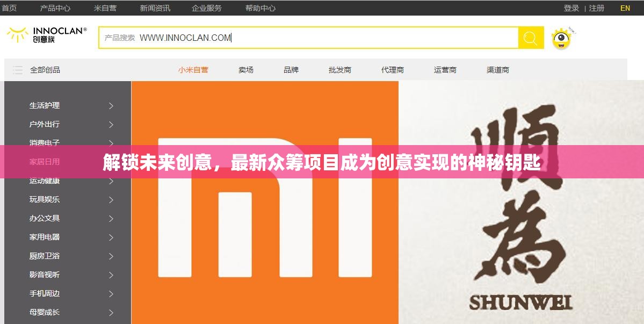Click the 注册 register link
The image size is (644, 324).
coord(597,8)
